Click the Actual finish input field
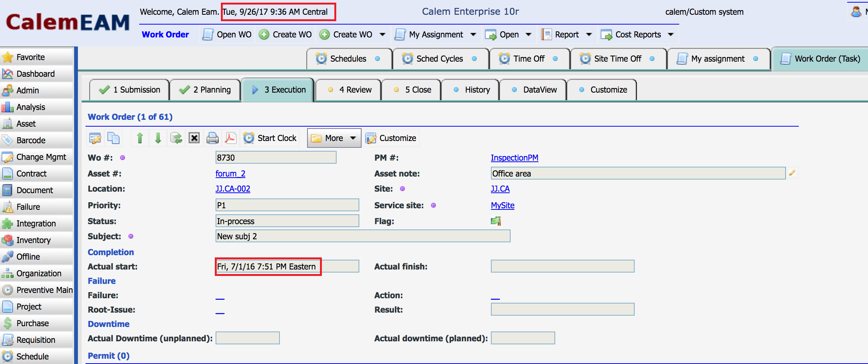868x364 pixels. point(562,266)
